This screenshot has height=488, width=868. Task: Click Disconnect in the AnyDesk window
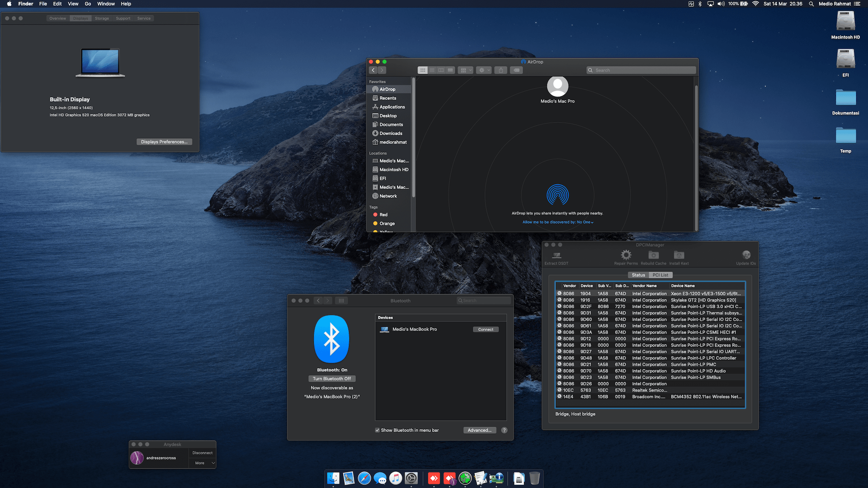click(202, 453)
